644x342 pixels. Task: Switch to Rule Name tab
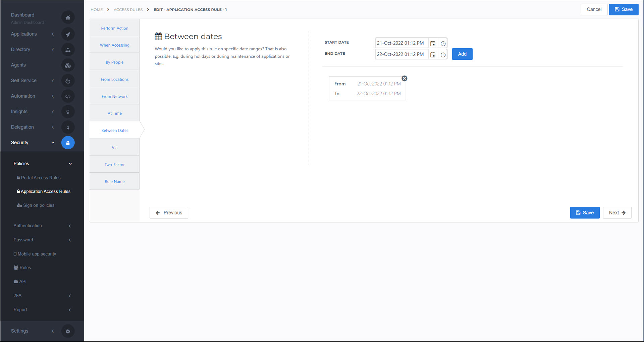(114, 181)
